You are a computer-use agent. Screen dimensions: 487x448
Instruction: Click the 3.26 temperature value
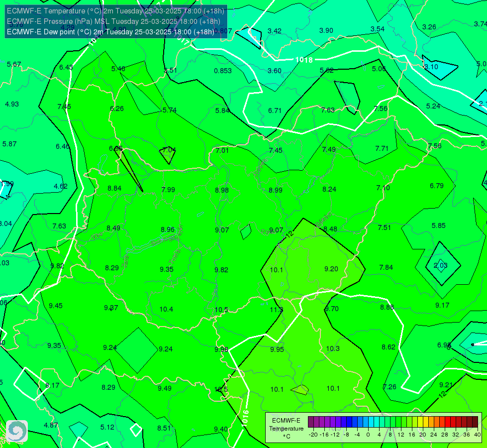429,27
